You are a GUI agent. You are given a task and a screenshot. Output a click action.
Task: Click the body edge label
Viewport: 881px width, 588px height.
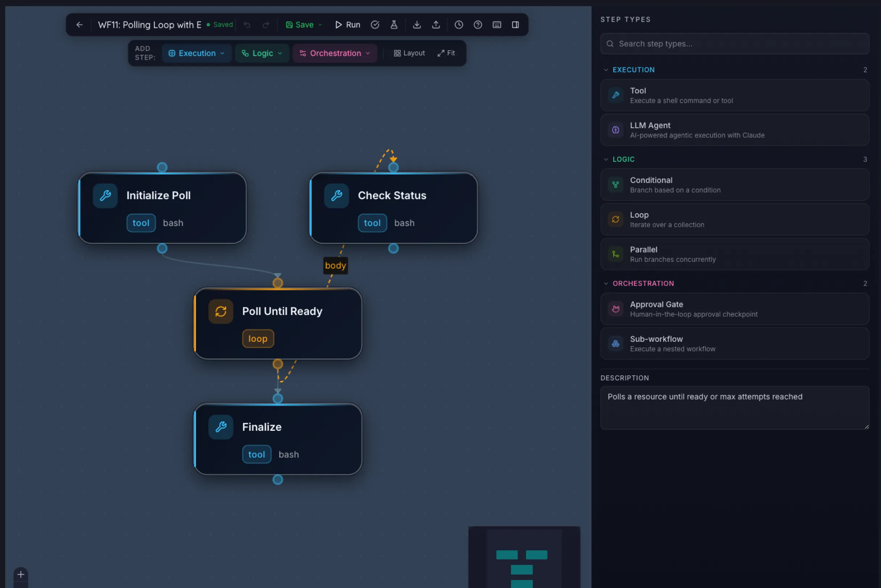(x=335, y=265)
